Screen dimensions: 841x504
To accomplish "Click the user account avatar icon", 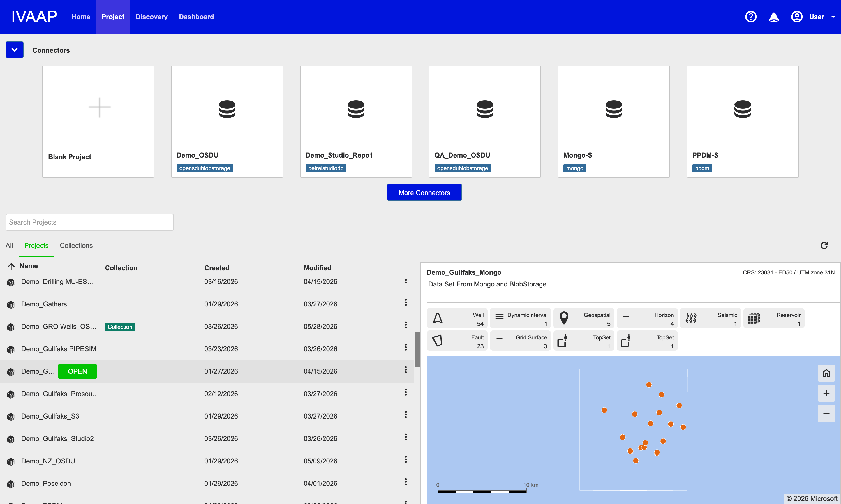I will [x=797, y=17].
